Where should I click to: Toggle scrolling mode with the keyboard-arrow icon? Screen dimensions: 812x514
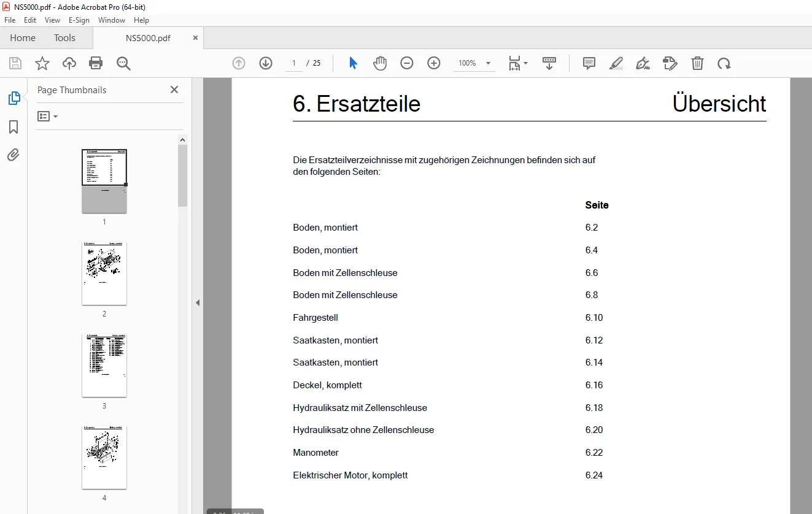coord(549,63)
